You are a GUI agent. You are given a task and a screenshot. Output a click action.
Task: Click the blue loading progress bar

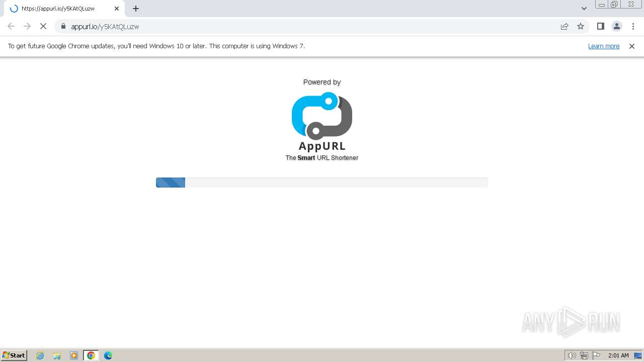click(171, 183)
